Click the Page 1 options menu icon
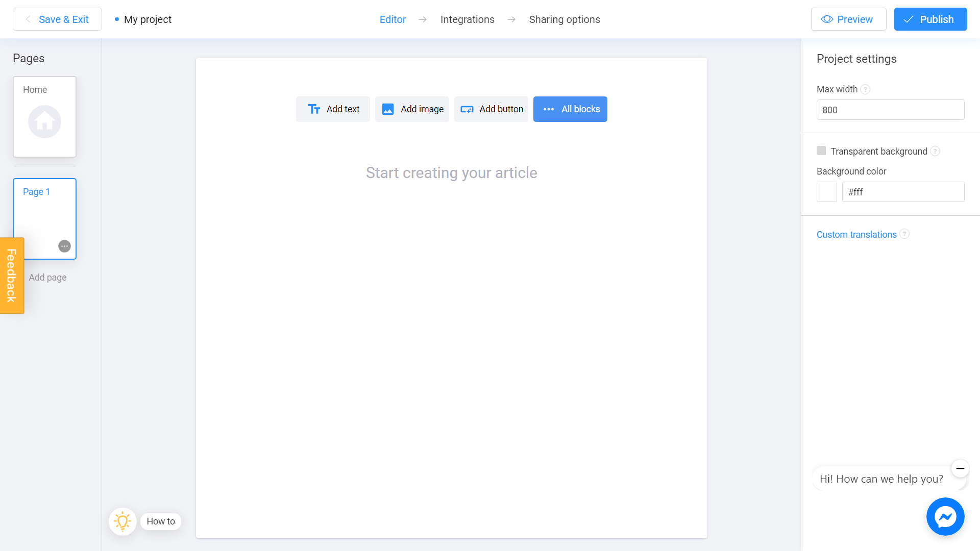 click(x=65, y=246)
